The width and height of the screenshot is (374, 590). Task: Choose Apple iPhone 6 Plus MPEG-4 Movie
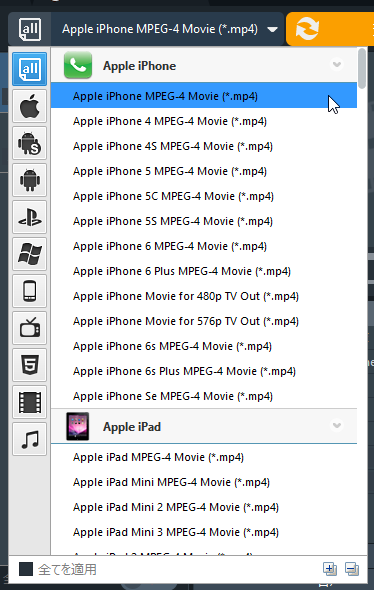204,271
